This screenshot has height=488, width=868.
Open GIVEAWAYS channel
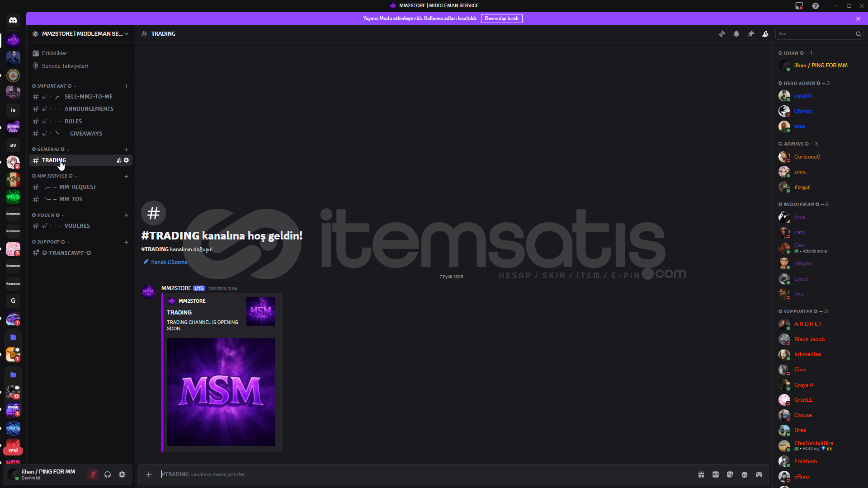tap(80, 134)
